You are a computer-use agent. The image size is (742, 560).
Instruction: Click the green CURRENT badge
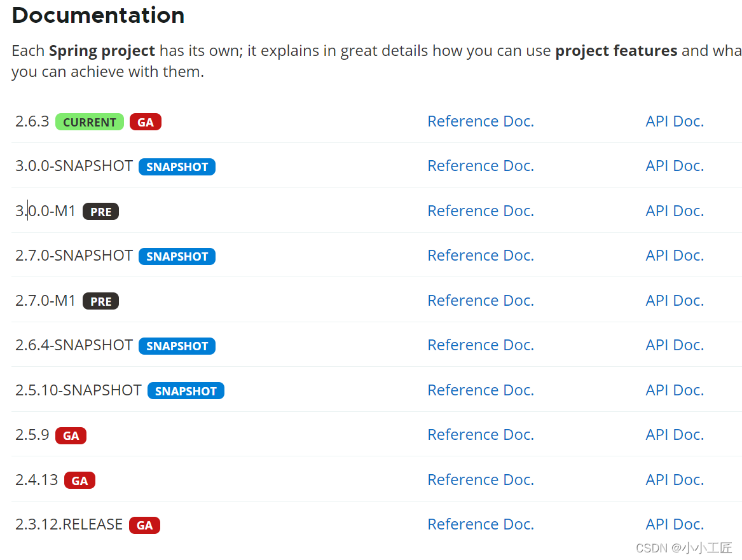90,122
